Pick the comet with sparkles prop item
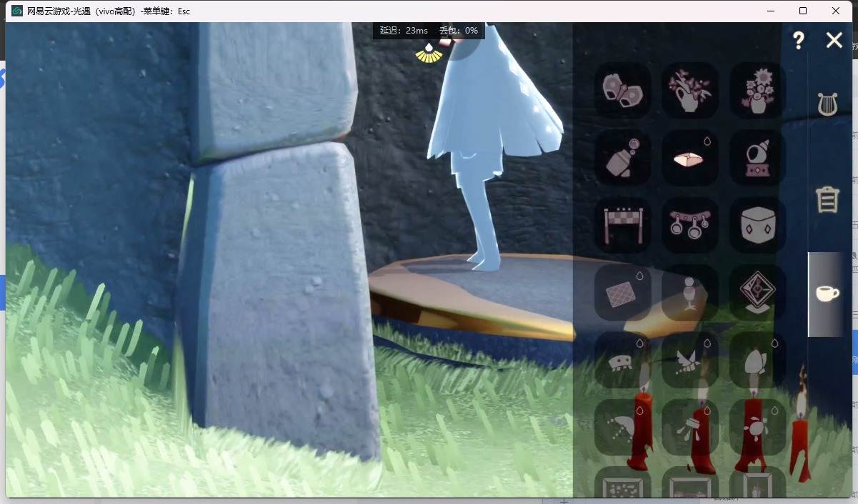 pyautogui.click(x=622, y=427)
